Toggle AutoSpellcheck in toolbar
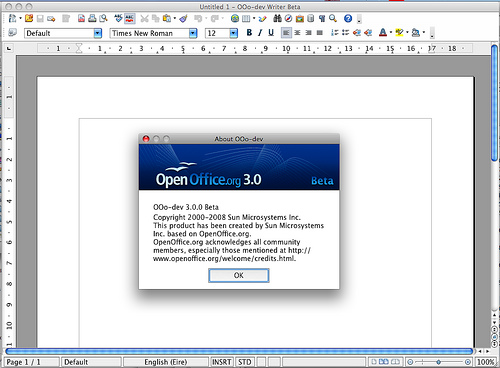Viewport: 500px width, 368px height. pos(130,18)
